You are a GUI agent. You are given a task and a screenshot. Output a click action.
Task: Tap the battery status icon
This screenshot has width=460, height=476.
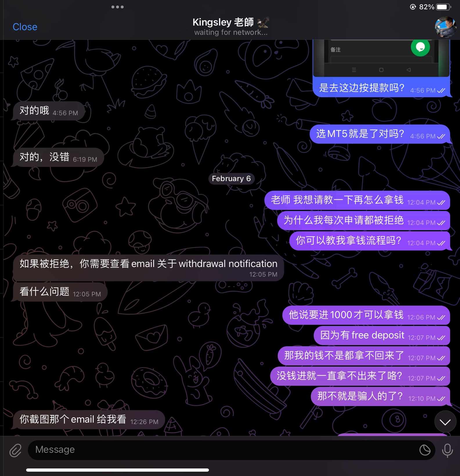[x=444, y=7]
